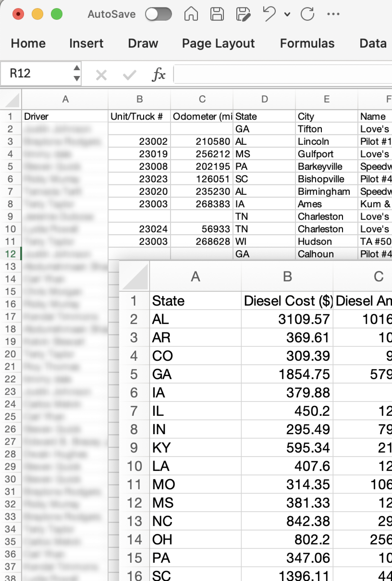Open the Name Box dropdown arrows
392x581 pixels.
coord(77,73)
